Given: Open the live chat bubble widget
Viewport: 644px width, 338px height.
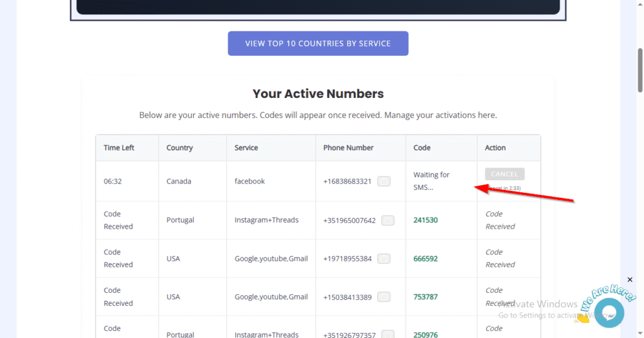Looking at the screenshot, I should point(608,312).
